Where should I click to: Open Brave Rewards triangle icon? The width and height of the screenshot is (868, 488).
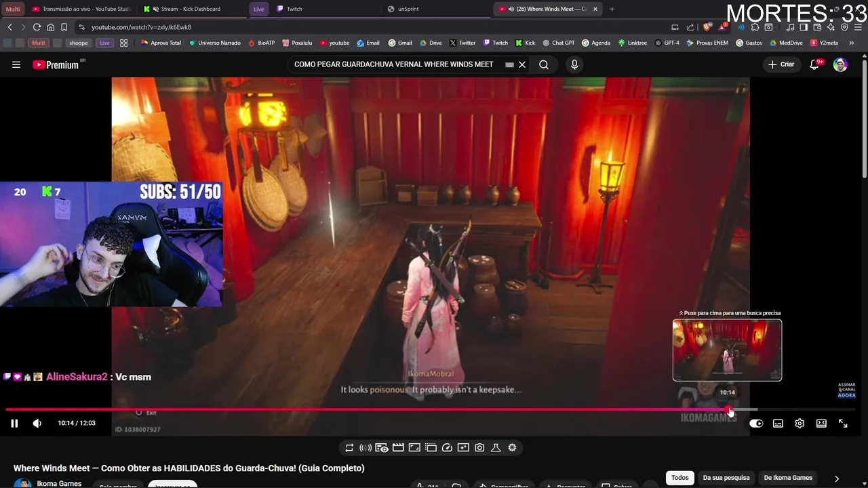[x=723, y=27]
